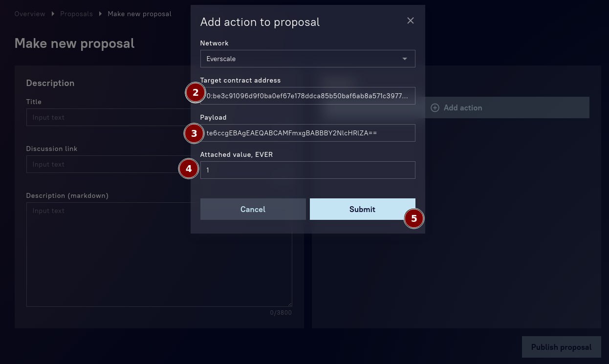Screen dimensions: 609x364
Task: Click step marker number 3
Action: (x=194, y=133)
